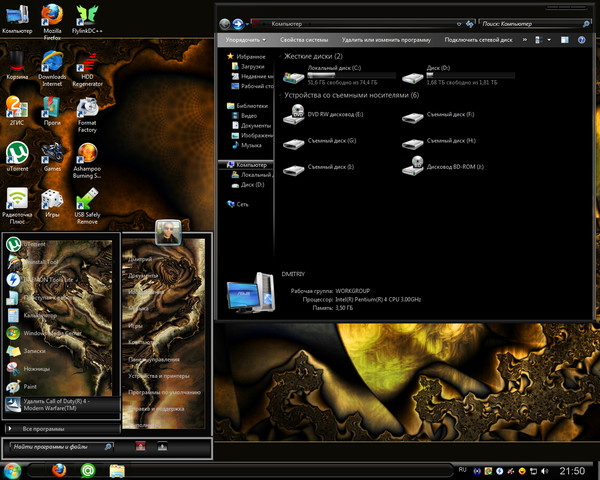This screenshot has height=480, width=600.
Task: Launch USB Safely Remove shortcut
Action: 87,206
